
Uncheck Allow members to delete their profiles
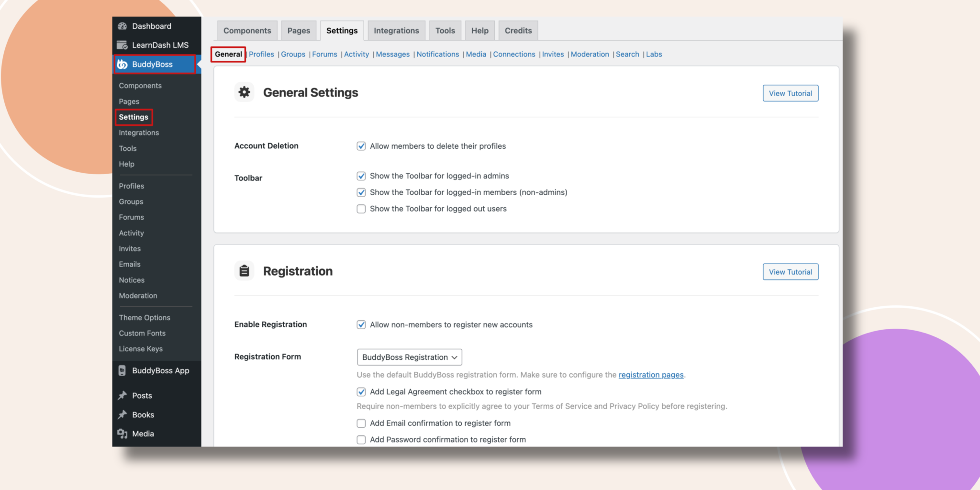pyautogui.click(x=361, y=146)
